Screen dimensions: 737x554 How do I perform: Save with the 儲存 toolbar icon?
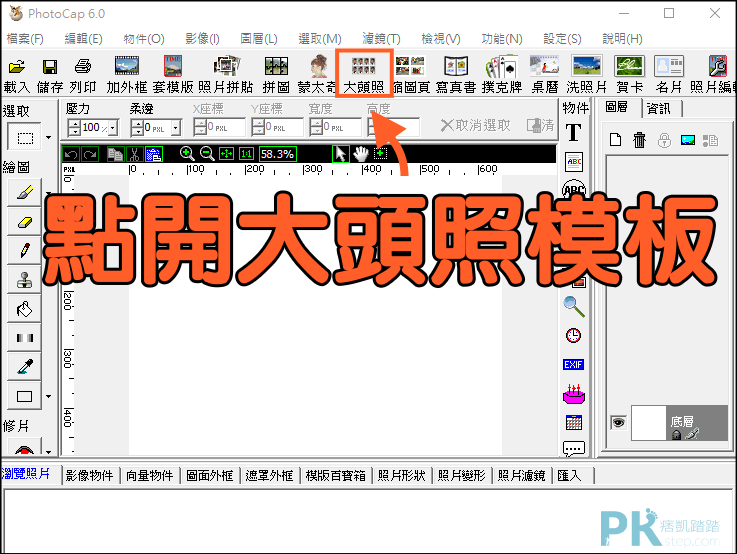(50, 75)
